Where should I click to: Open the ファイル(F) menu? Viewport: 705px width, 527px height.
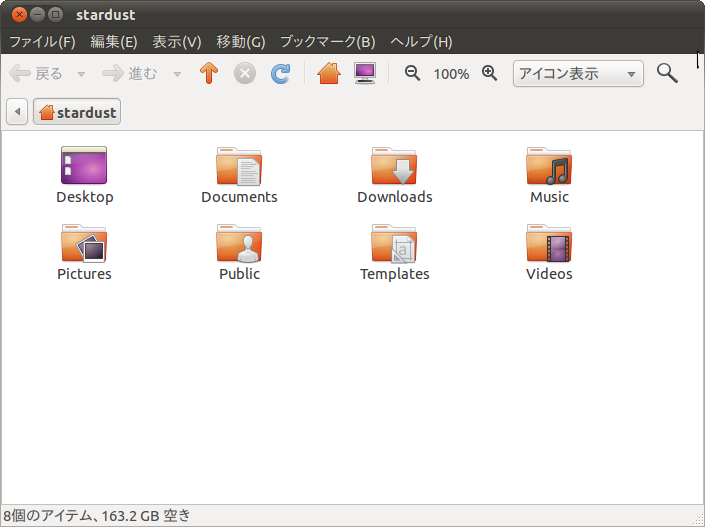(x=42, y=42)
